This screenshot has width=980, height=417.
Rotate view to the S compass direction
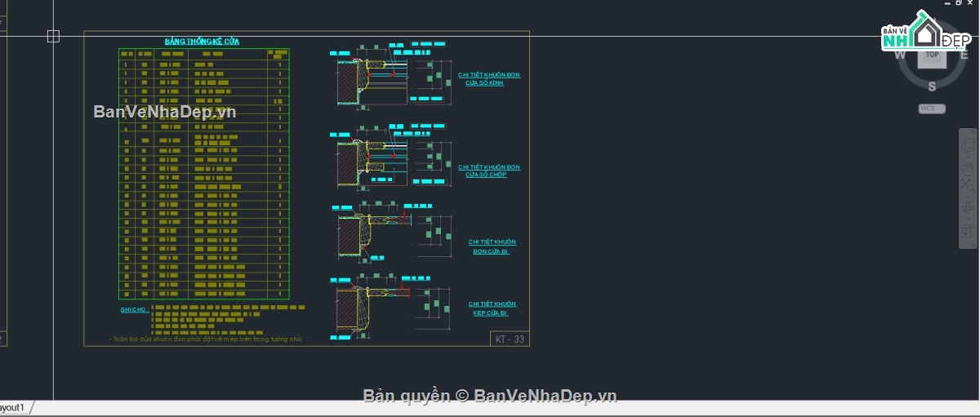click(932, 85)
